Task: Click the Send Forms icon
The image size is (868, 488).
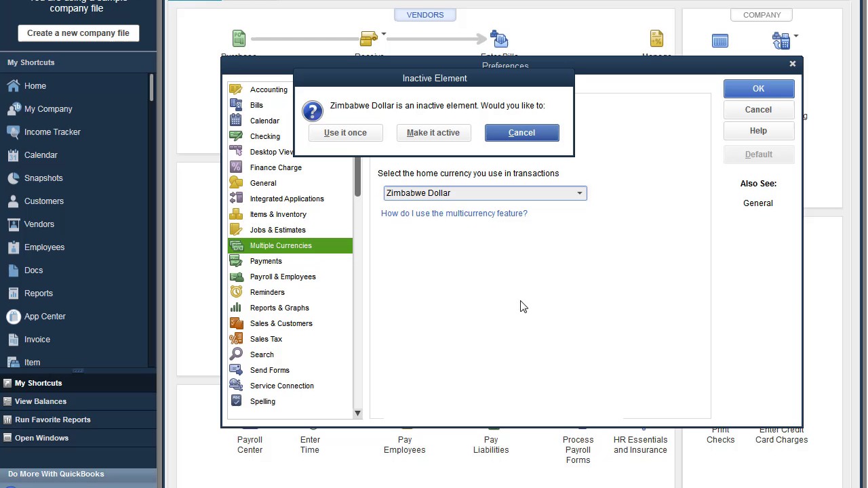Action: coord(236,370)
